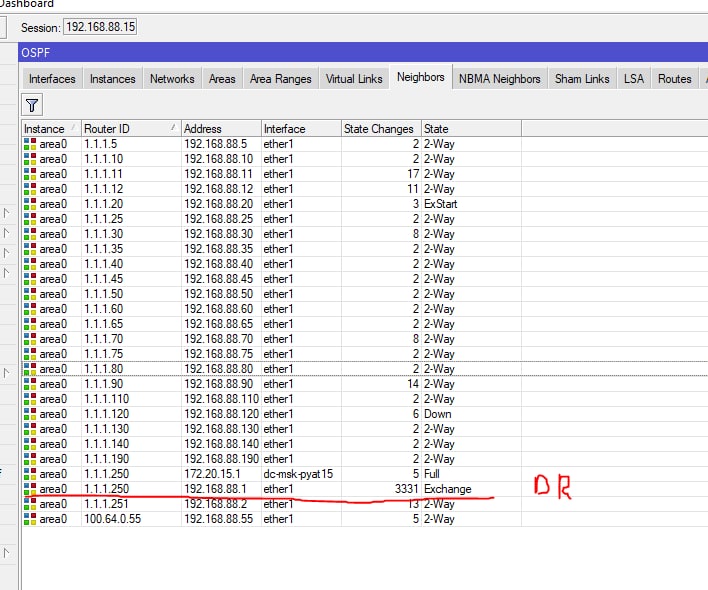Sort by the Instance column header
The image size is (708, 590).
click(x=51, y=129)
